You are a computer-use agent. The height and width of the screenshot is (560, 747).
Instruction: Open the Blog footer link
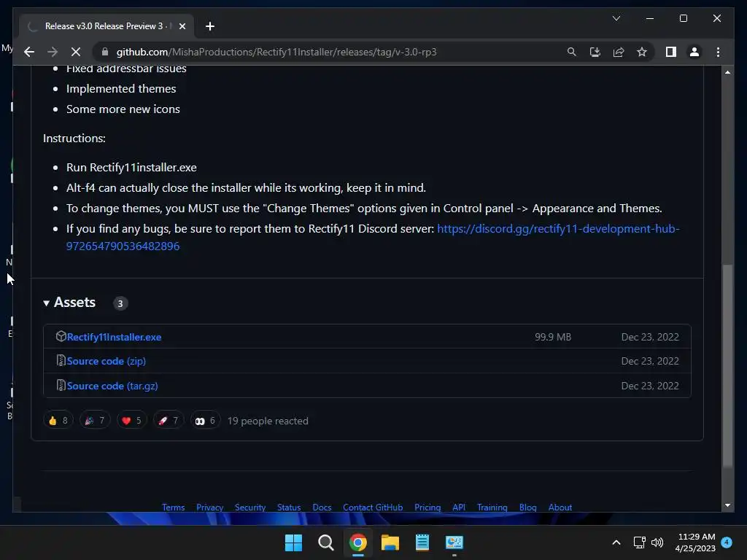(528, 507)
